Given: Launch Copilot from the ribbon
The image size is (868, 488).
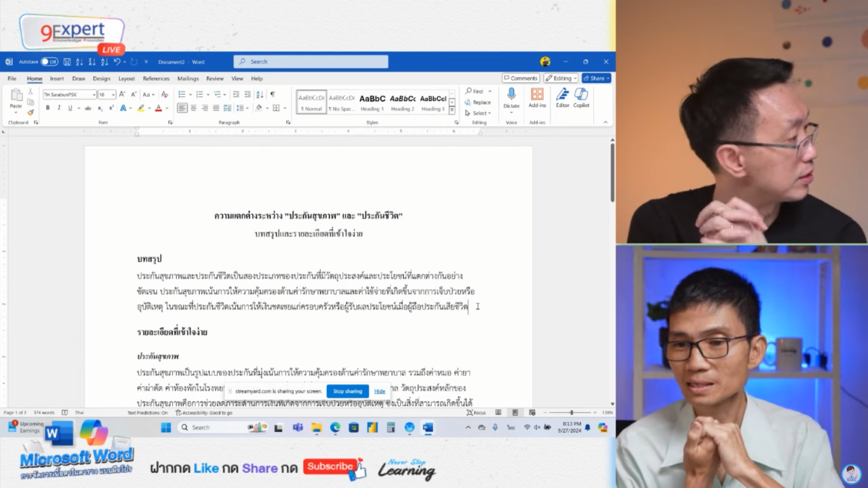Looking at the screenshot, I should [581, 102].
